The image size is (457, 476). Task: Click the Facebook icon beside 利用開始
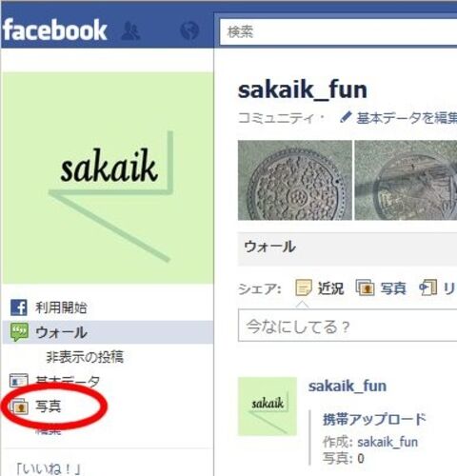click(x=19, y=307)
